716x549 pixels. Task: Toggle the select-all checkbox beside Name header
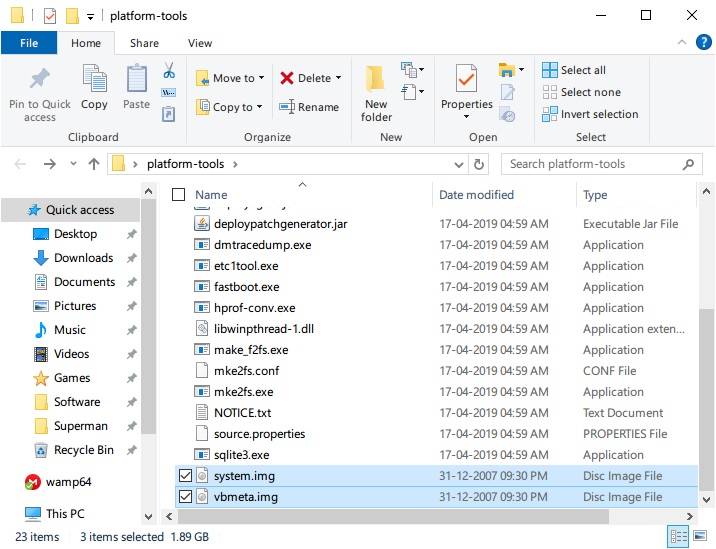click(179, 195)
